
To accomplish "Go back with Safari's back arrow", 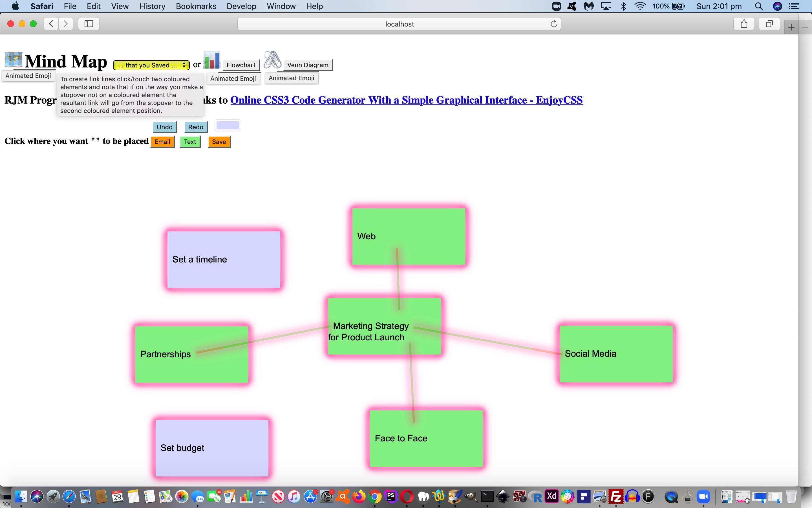I will (x=51, y=23).
